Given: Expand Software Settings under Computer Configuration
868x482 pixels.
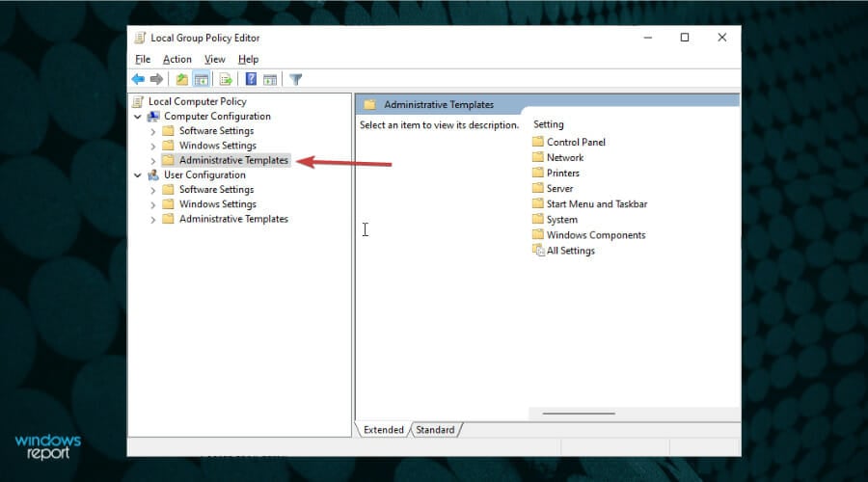Looking at the screenshot, I should 153,131.
